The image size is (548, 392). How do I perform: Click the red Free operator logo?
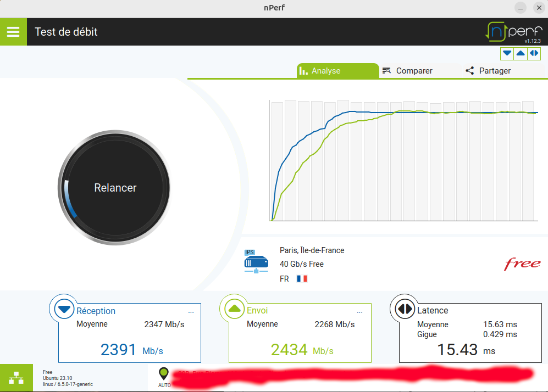pyautogui.click(x=522, y=264)
